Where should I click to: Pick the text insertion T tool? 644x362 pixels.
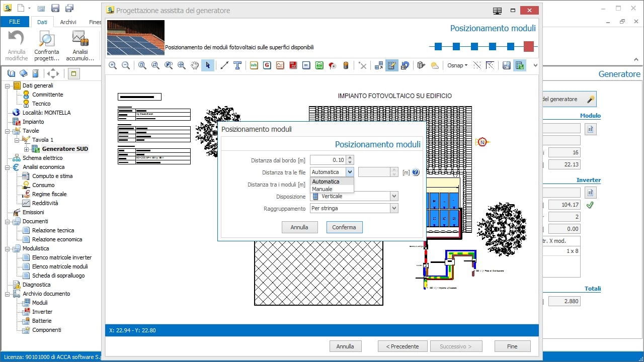pyautogui.click(x=237, y=65)
